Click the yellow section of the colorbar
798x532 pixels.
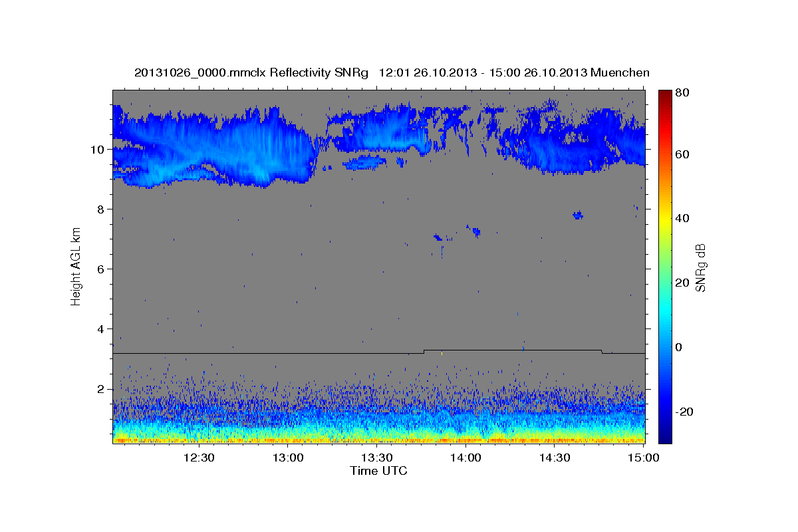click(x=665, y=222)
